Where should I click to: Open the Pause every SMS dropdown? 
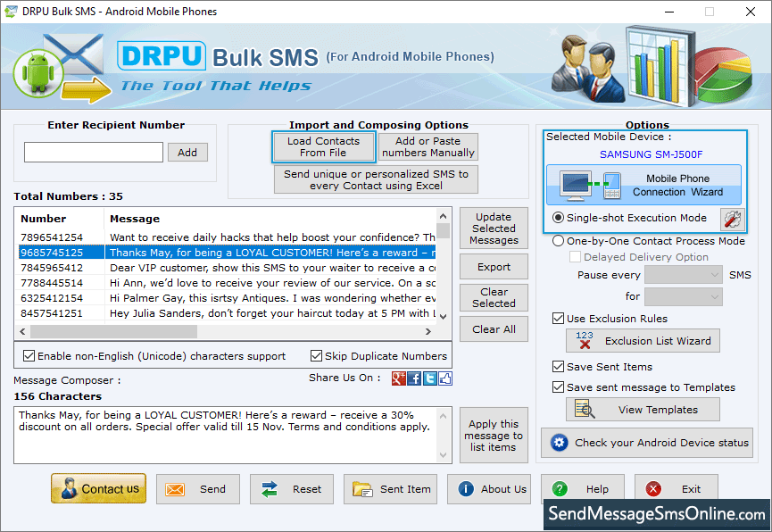click(x=684, y=275)
